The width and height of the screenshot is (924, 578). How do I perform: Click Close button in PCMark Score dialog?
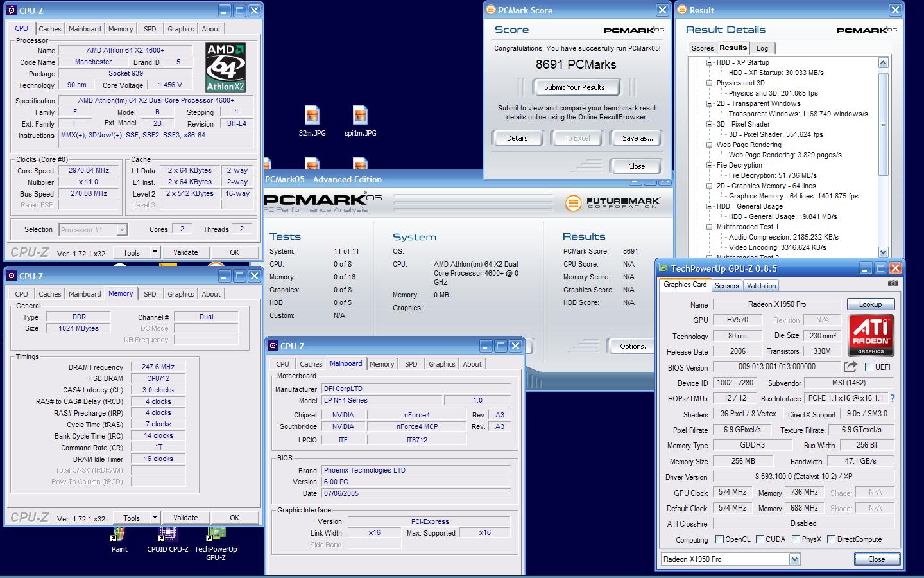click(x=637, y=166)
